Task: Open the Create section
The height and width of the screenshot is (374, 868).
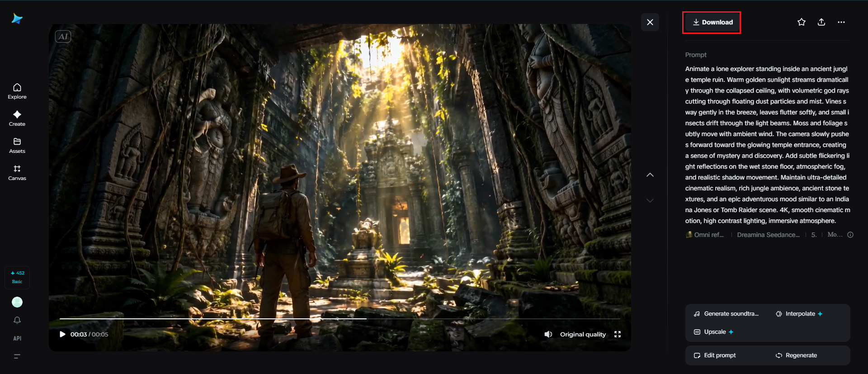Action: click(x=17, y=118)
